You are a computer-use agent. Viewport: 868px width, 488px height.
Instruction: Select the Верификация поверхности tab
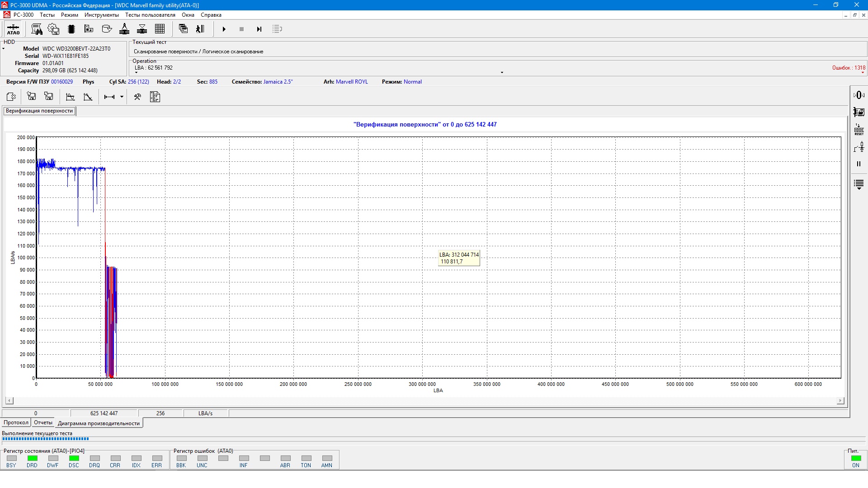(39, 111)
